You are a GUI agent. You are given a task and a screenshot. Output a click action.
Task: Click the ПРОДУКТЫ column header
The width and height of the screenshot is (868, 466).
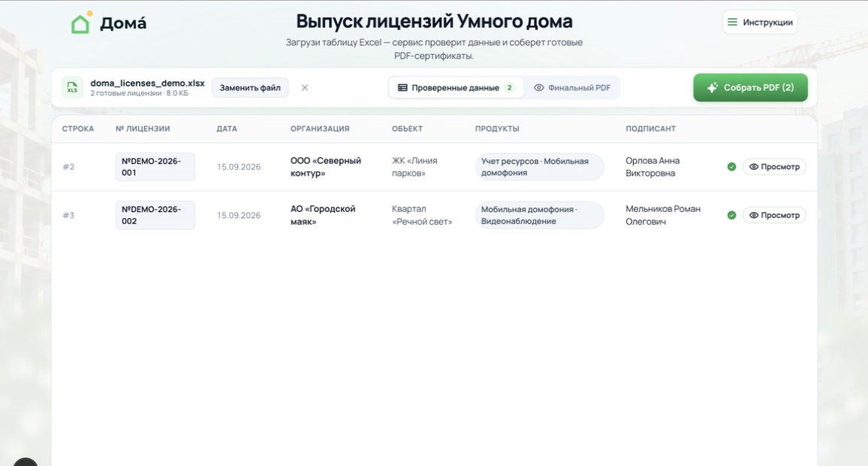[x=497, y=129]
